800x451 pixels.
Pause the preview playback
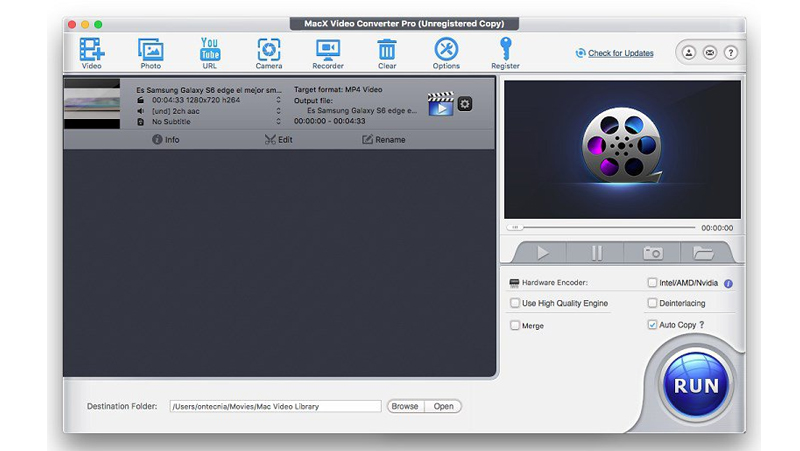click(596, 253)
